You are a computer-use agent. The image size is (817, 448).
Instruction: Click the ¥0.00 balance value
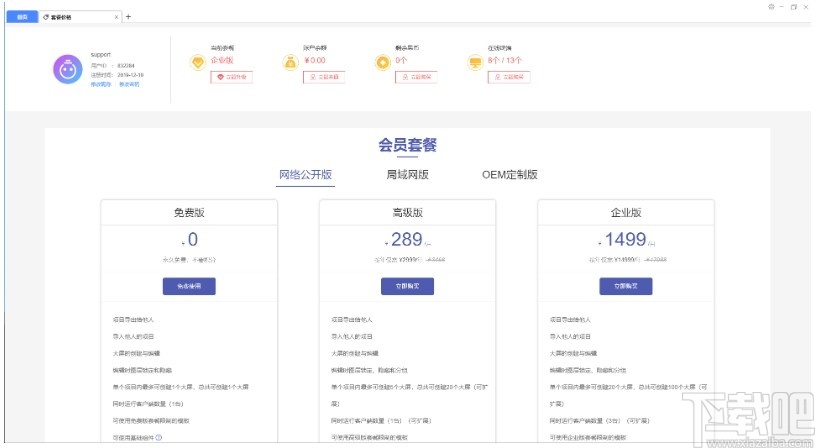click(315, 60)
